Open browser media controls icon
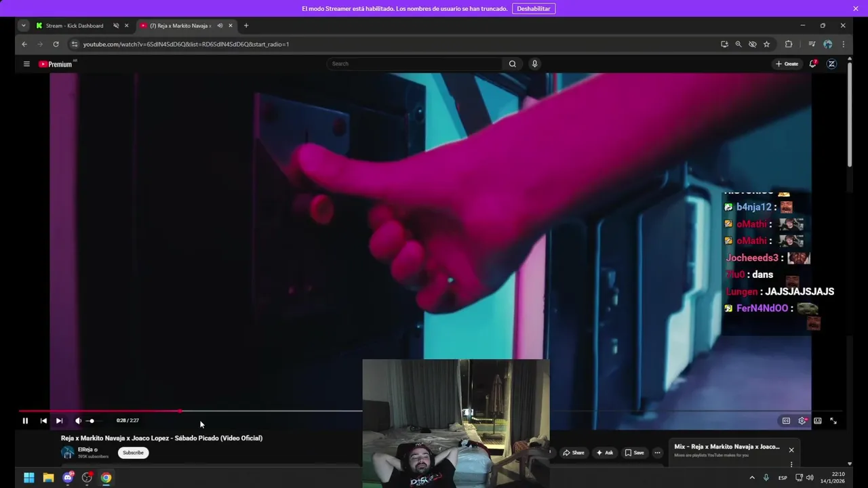Viewport: 868px width, 488px height. 812,44
